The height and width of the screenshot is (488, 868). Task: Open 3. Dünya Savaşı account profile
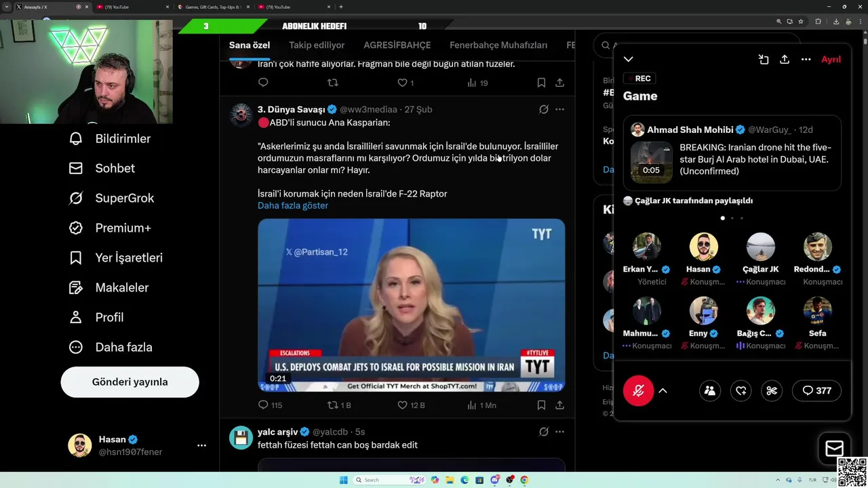(291, 109)
